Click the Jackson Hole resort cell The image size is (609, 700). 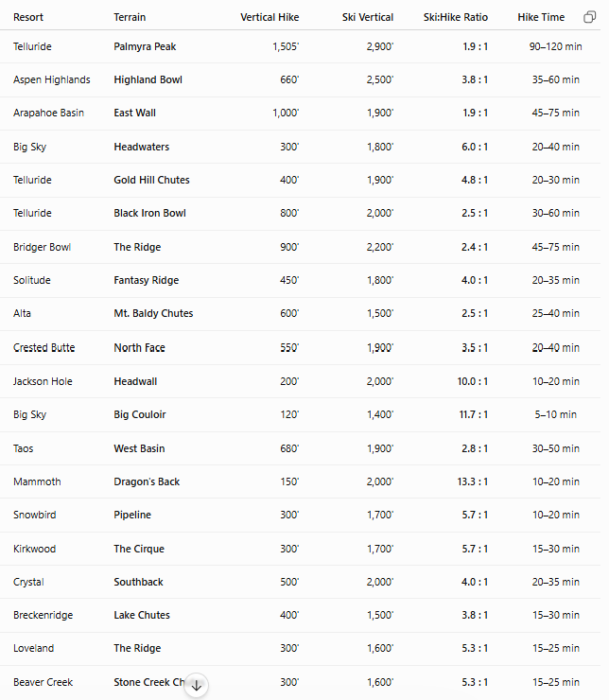coord(43,381)
